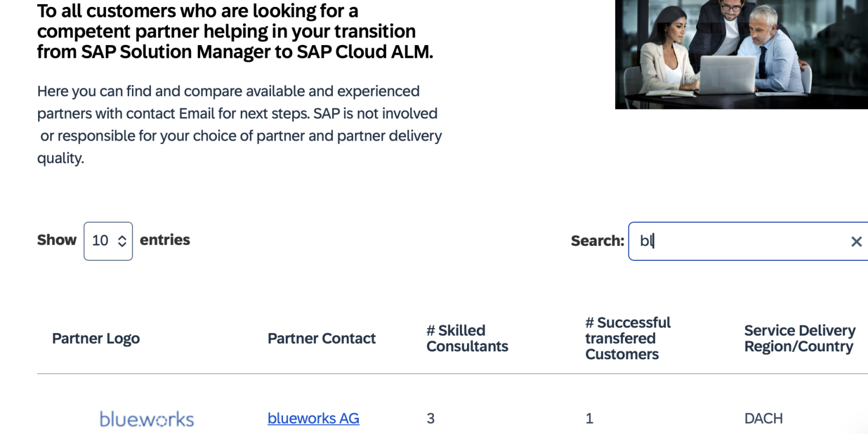Click the SAP Cloud ALM transition heading
The height and width of the screenshot is (434, 868).
[x=234, y=32]
